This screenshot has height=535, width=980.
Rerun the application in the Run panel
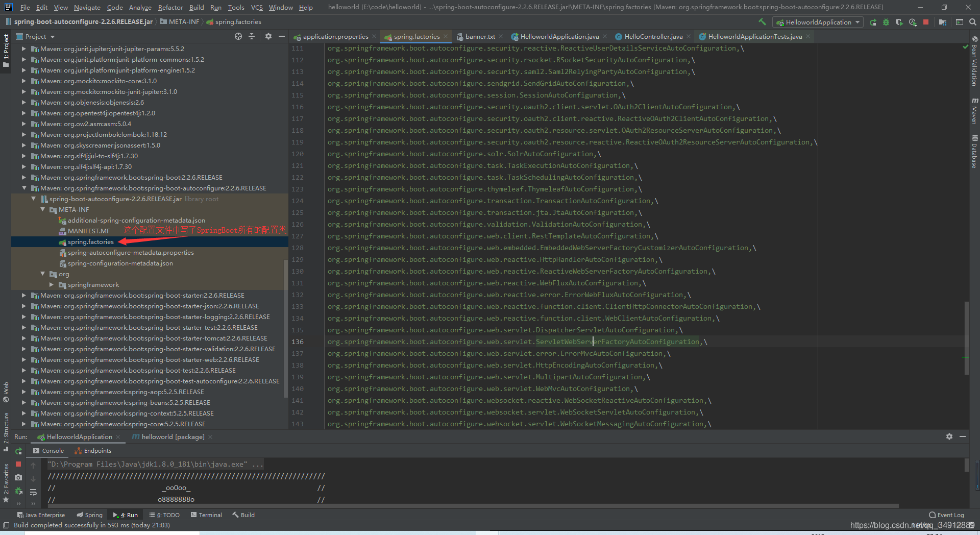pyautogui.click(x=18, y=451)
